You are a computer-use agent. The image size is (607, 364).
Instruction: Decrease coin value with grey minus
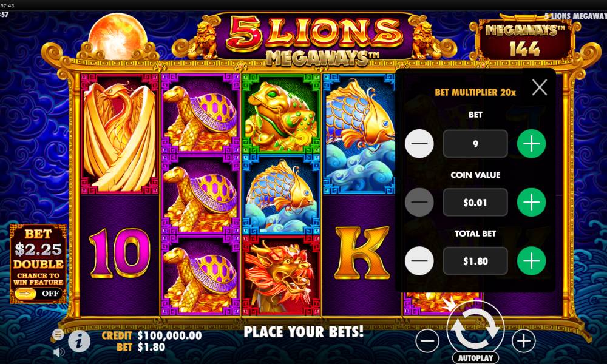tap(419, 202)
